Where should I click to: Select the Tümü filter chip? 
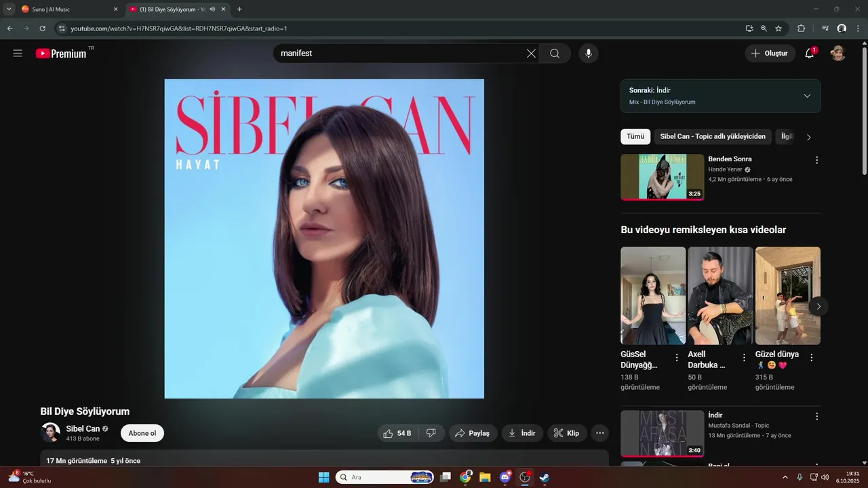point(635,136)
